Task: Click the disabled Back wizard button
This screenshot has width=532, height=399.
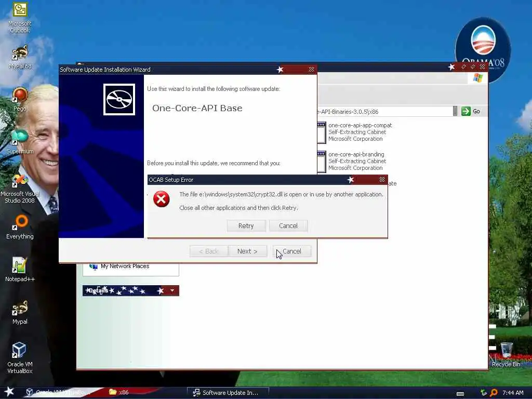Action: [209, 251]
